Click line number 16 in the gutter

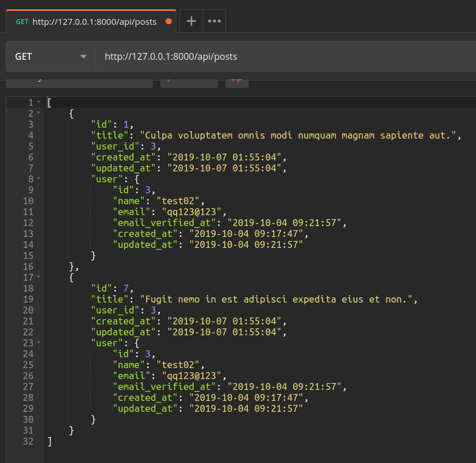[x=28, y=266]
